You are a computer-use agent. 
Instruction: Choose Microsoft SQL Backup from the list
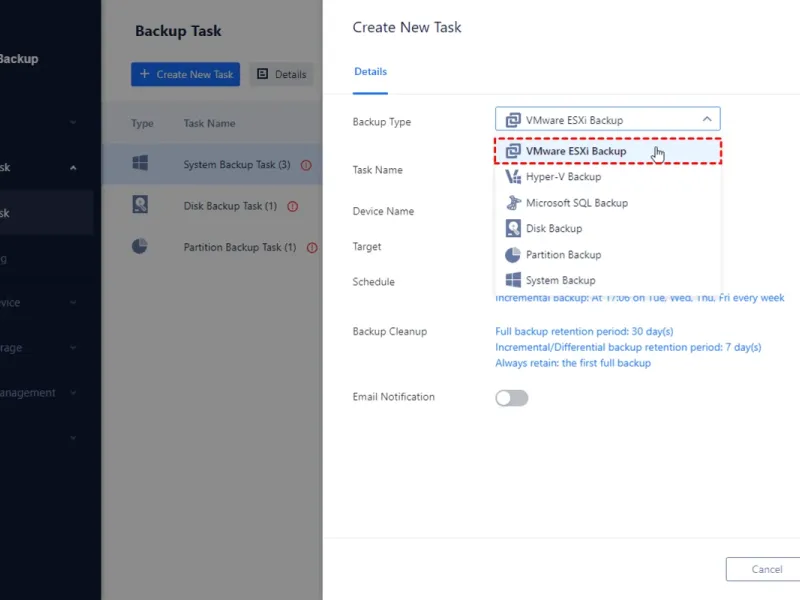pyautogui.click(x=607, y=203)
